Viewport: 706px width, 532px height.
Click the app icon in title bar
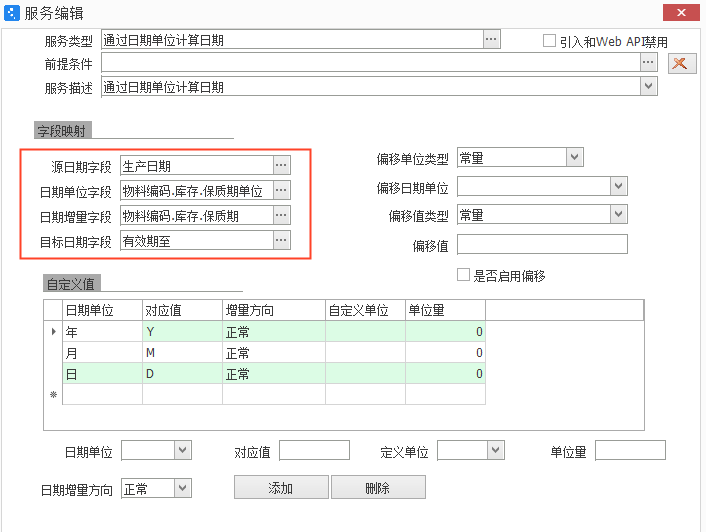[12, 13]
